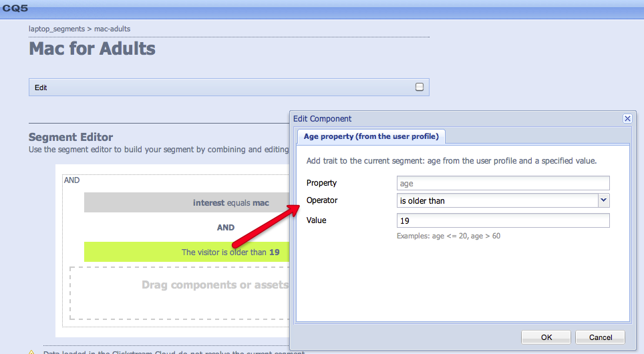644x354 pixels.
Task: Select 'The visitor is older than 19' trait
Action: point(187,252)
